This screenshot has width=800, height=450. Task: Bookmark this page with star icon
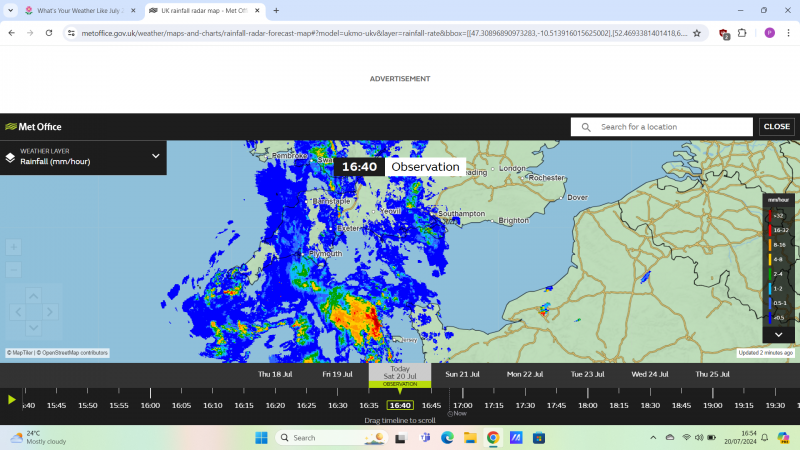click(697, 32)
